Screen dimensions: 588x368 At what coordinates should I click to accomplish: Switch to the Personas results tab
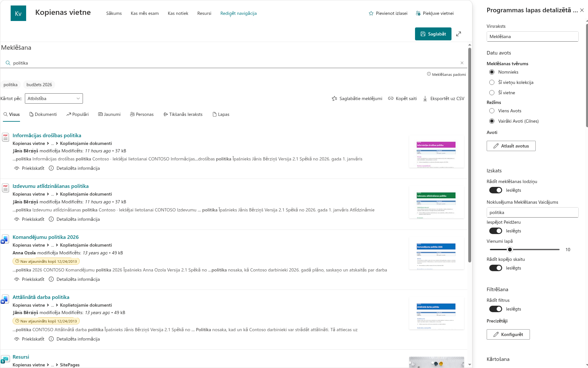pos(142,114)
